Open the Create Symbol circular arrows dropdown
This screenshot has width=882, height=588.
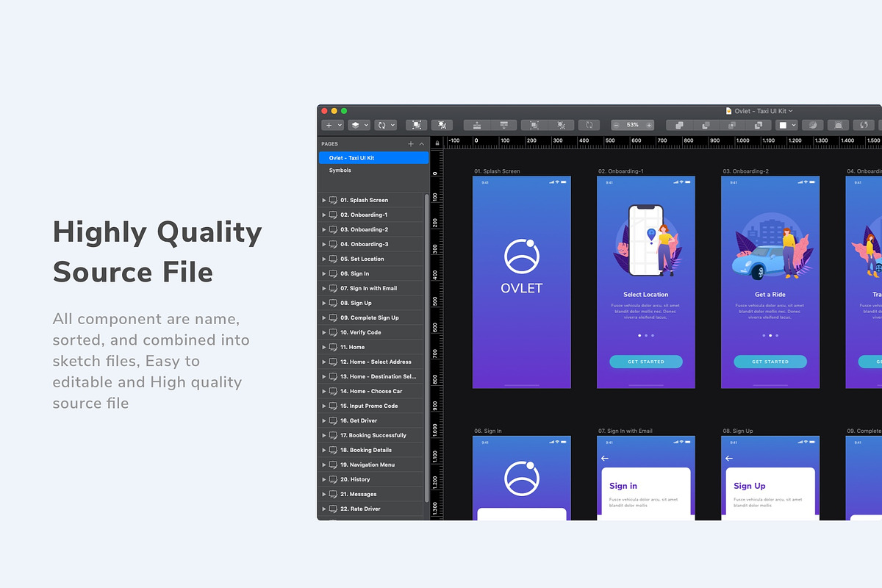[x=385, y=125]
